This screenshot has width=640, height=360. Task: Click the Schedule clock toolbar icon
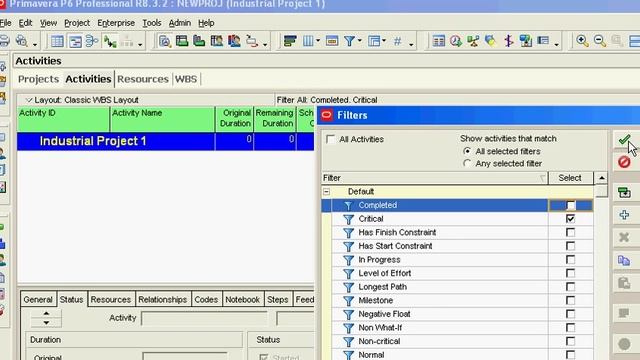[x=456, y=41]
